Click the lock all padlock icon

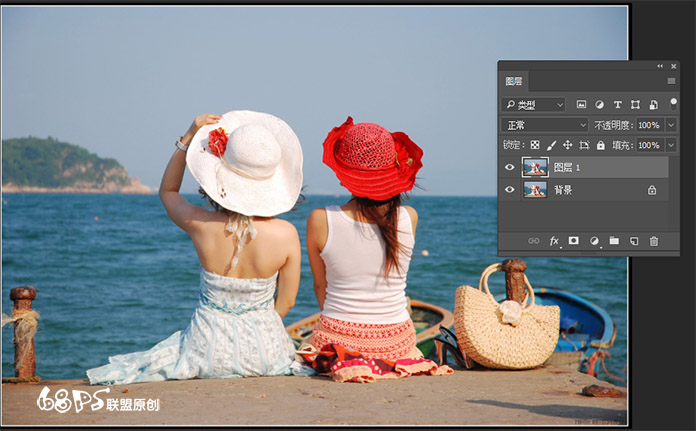600,145
